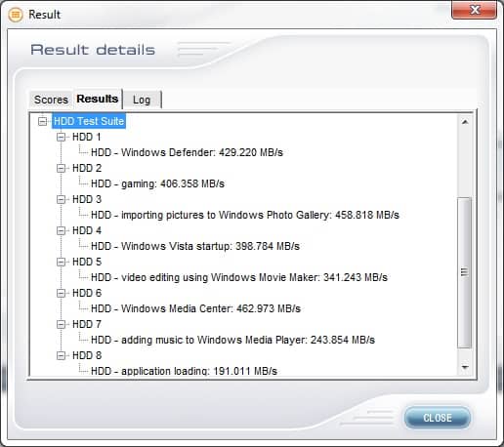Collapse the HDD Test Suite node
Screen dimensions: 504x447
click(42, 121)
